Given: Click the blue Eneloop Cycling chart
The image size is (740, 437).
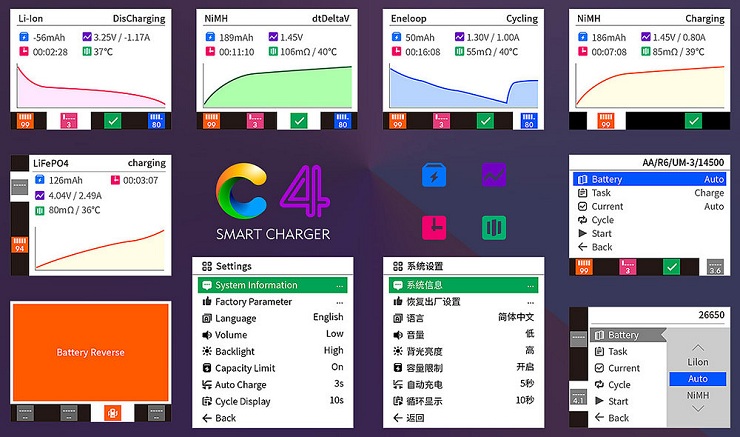Looking at the screenshot, I should (x=463, y=86).
